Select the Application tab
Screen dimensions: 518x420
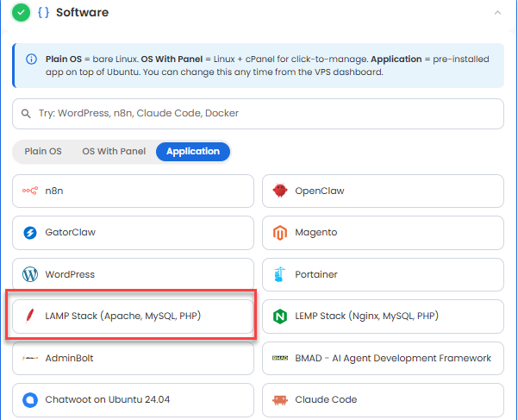click(193, 152)
